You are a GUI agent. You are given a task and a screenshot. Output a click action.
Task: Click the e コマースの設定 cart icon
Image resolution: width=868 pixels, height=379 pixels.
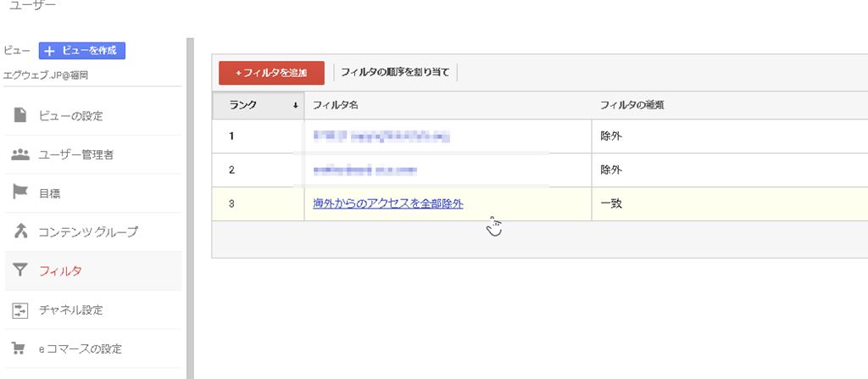click(19, 348)
